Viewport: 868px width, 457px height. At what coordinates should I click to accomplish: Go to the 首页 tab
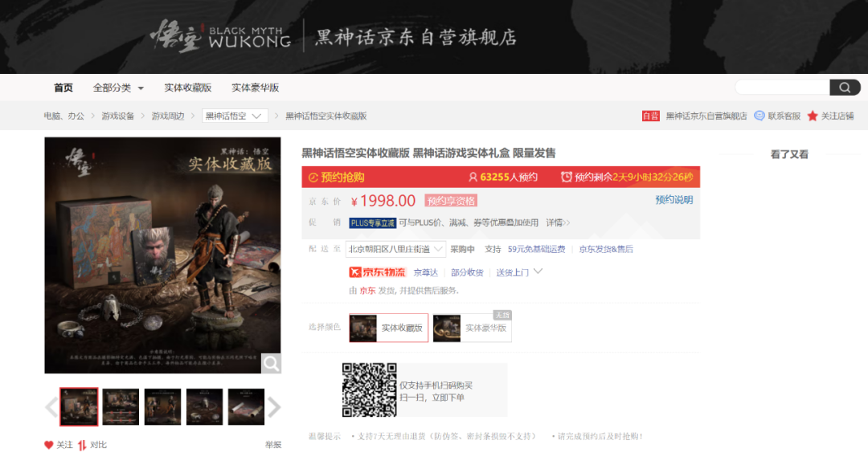(63, 88)
